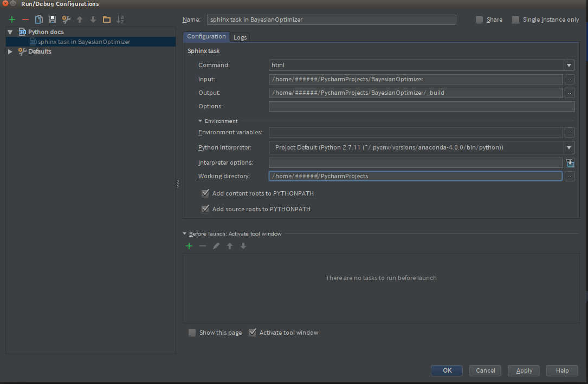Move configuration up in the list
Screen dimensions: 588x384
(79, 19)
